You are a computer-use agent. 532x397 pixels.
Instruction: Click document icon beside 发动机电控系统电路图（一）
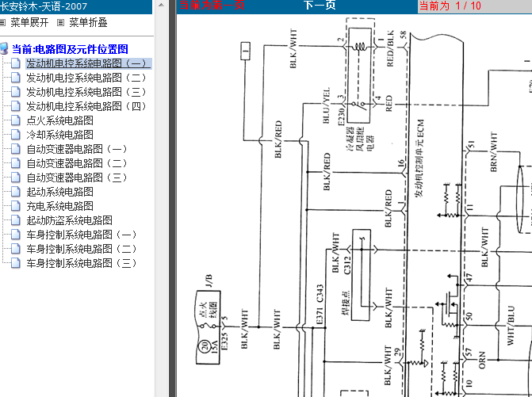tap(15, 63)
